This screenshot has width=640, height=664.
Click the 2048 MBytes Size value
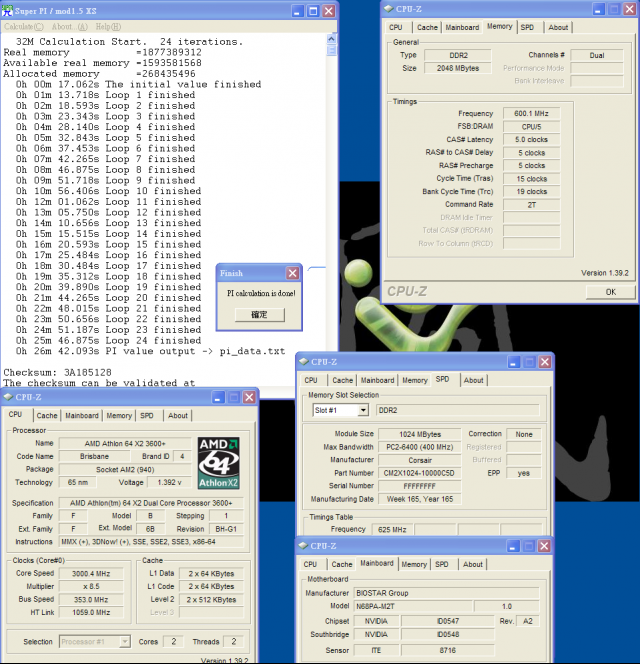coord(458,68)
